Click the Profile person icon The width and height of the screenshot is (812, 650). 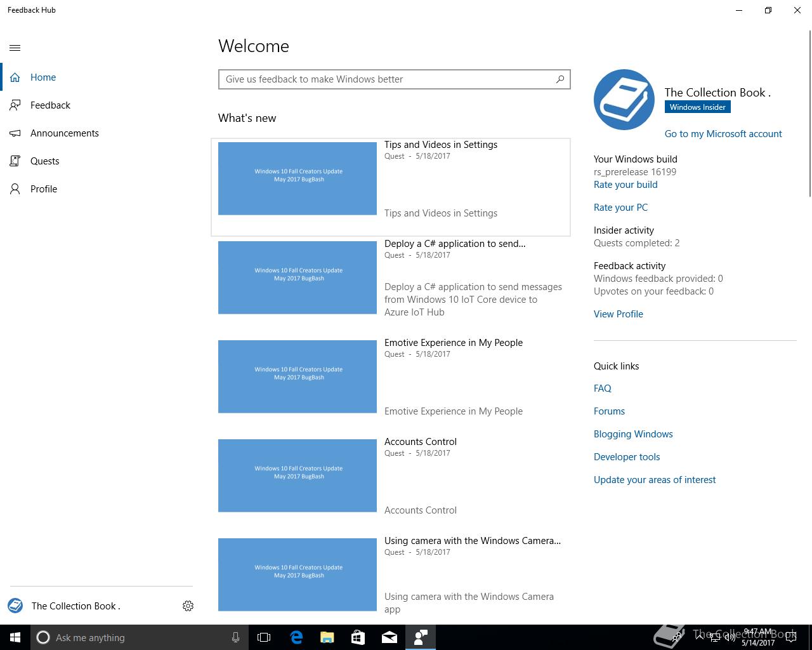(15, 189)
